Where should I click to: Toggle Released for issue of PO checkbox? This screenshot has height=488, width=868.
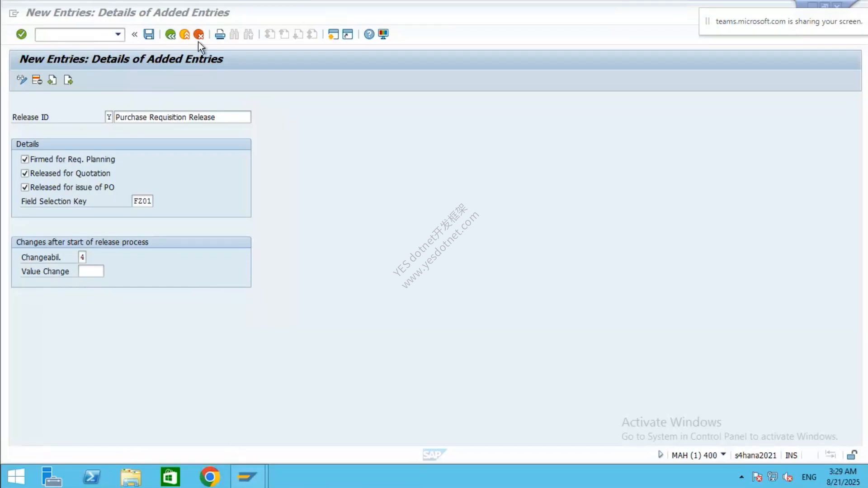coord(25,187)
